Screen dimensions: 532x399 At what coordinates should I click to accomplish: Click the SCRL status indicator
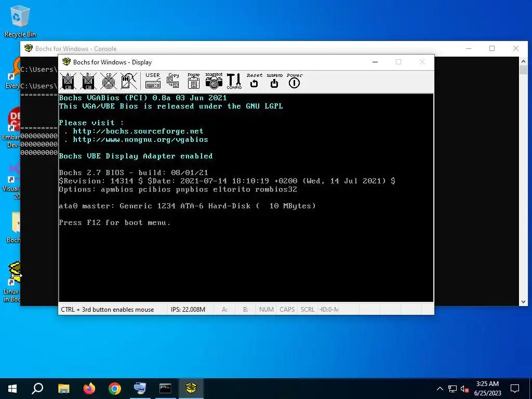(x=308, y=310)
